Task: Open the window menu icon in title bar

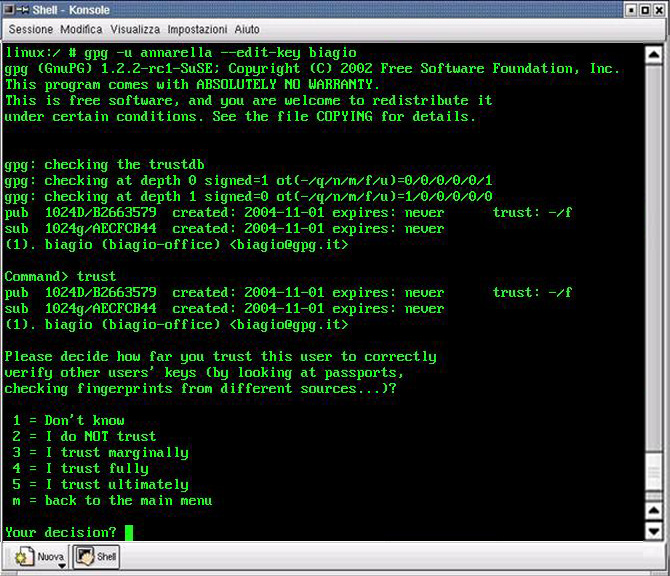Action: point(9,9)
